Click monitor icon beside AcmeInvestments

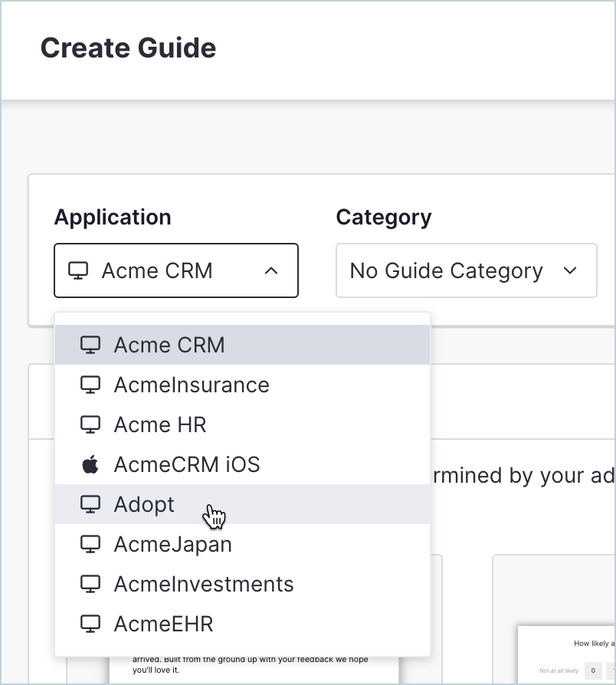click(x=90, y=584)
